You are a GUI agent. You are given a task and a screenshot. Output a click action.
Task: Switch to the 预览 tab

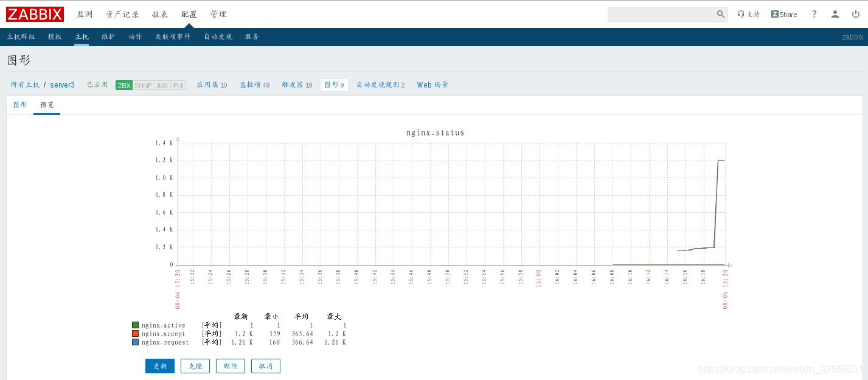47,105
